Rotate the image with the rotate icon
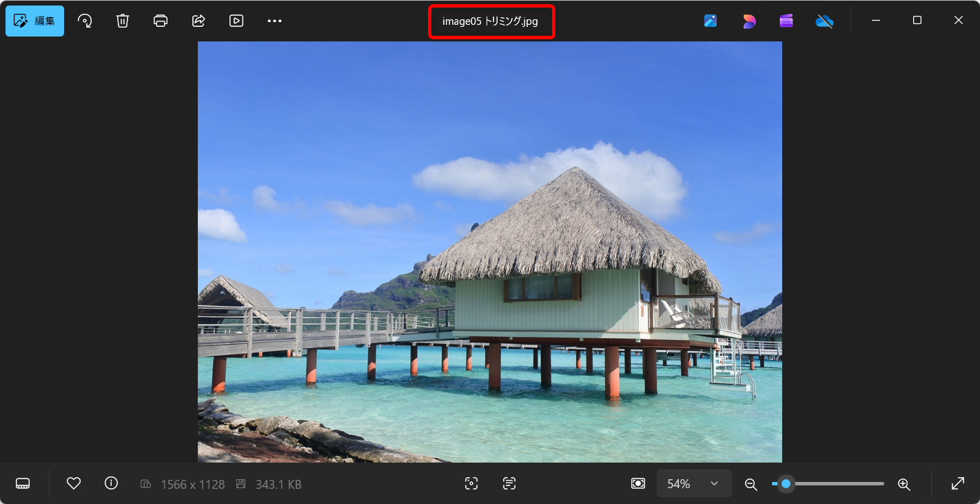Viewport: 980px width, 504px height. click(85, 21)
